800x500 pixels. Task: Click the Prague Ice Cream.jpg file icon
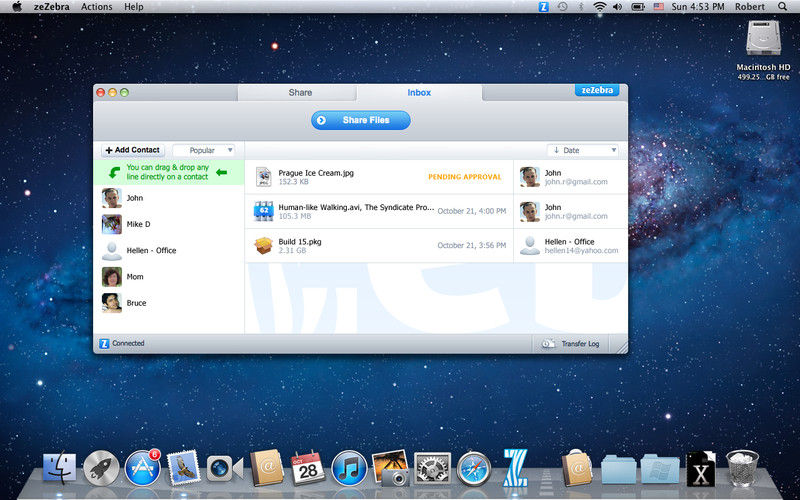tap(263, 177)
